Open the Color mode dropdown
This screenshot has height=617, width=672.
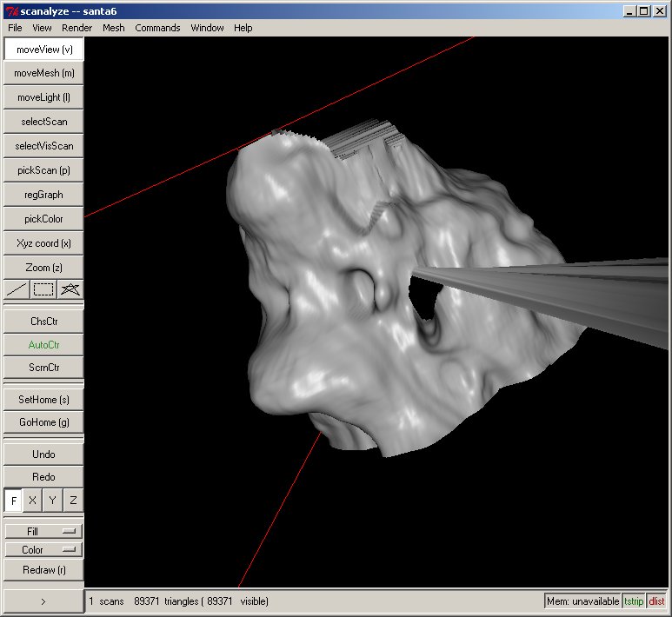point(43,549)
